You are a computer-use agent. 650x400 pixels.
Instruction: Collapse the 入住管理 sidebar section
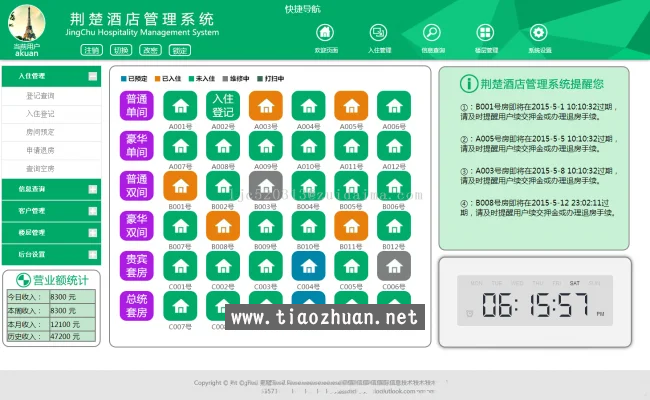click(93, 76)
